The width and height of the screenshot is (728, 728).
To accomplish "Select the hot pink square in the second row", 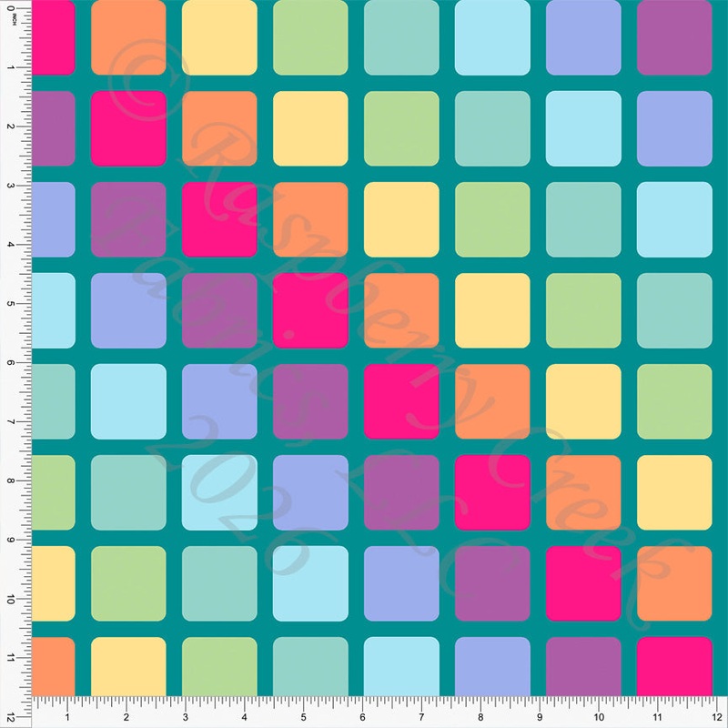I will (128, 128).
